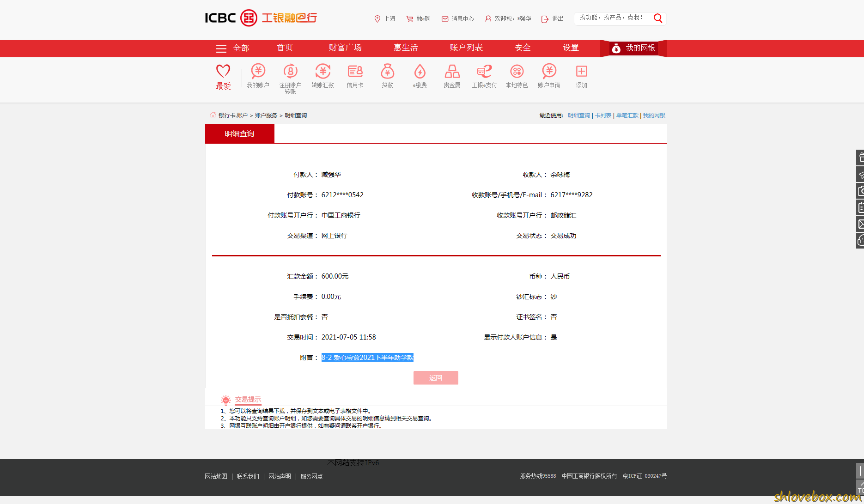
Task: Open 融e购 shopping cart link
Action: point(418,18)
